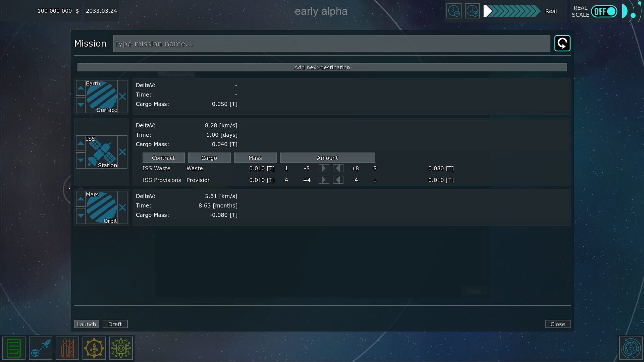Image resolution: width=644 pixels, height=362 pixels.
Task: Open the rocket engineering gear panel
Action: 94,348
